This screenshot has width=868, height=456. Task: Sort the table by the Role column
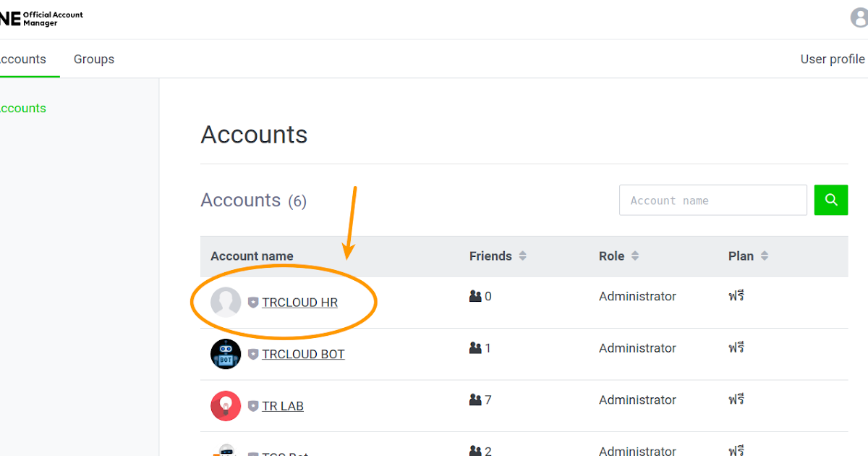coord(634,256)
